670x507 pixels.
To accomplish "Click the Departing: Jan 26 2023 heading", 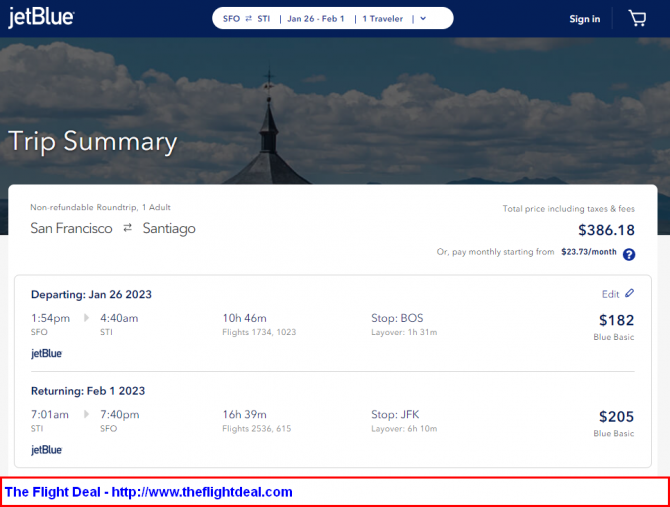I will point(91,294).
